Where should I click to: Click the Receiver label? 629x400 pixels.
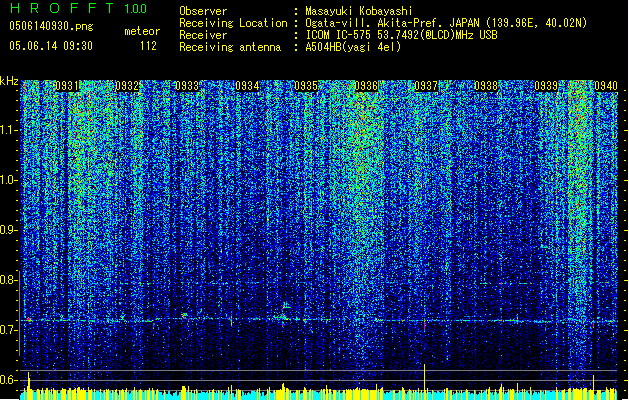point(203,35)
